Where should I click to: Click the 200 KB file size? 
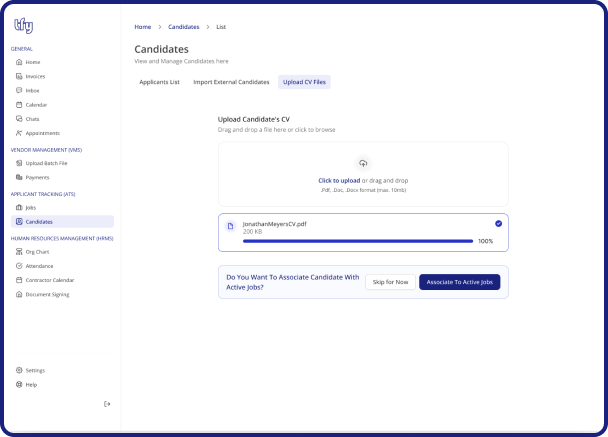click(x=252, y=231)
